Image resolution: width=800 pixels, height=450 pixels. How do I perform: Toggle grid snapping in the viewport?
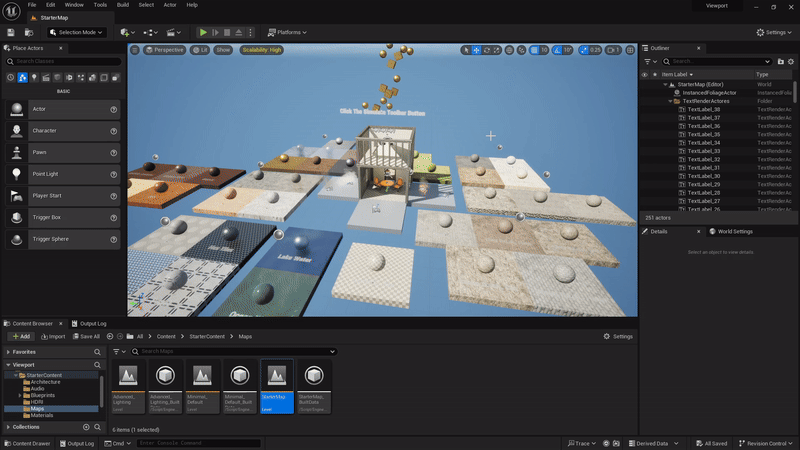(534, 50)
